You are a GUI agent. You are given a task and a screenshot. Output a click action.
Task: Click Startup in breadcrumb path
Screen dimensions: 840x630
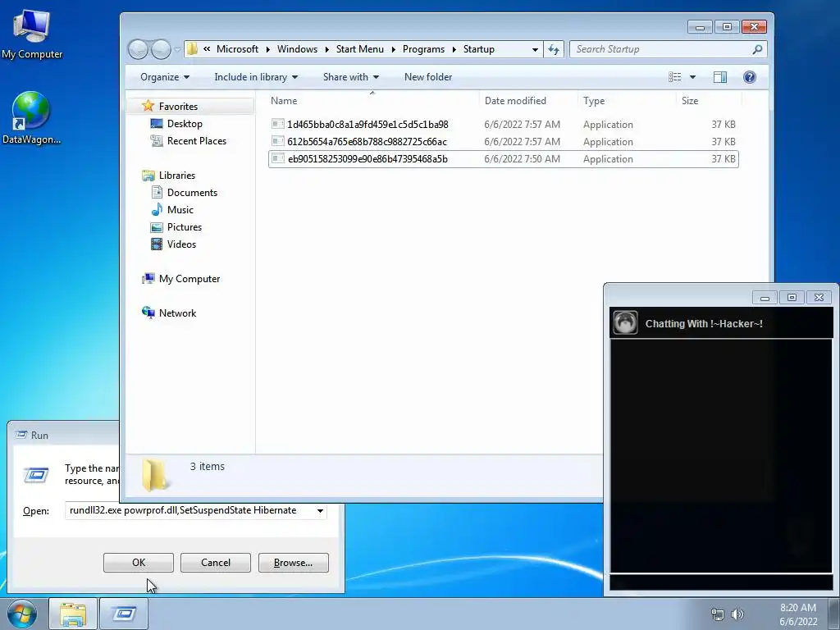[479, 49]
